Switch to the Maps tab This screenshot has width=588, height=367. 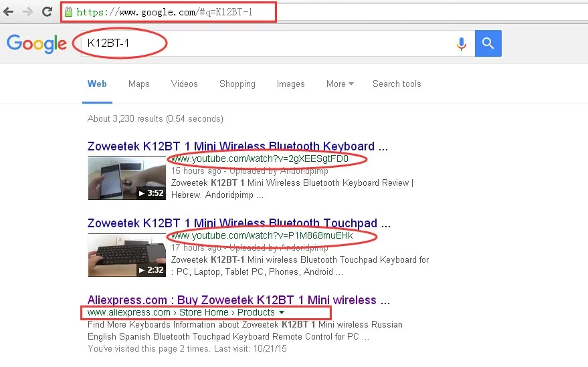point(138,84)
